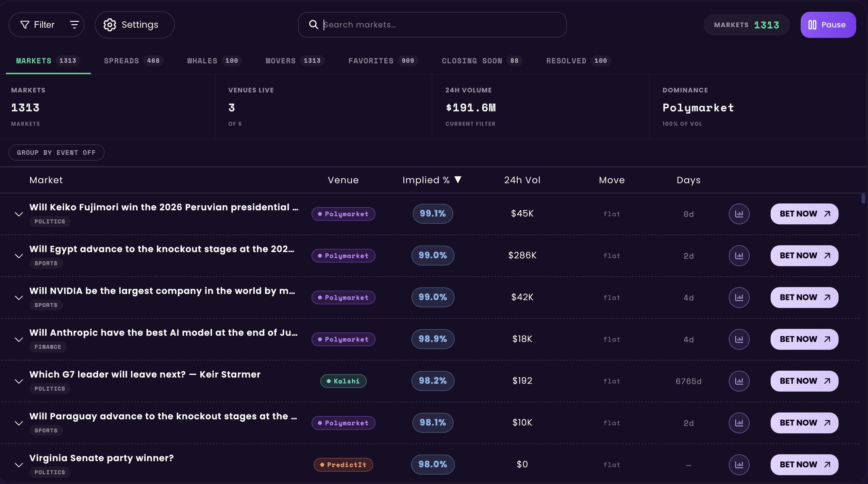Click the Markets 1313 counter pill
The width and height of the screenshot is (868, 484).
(746, 25)
